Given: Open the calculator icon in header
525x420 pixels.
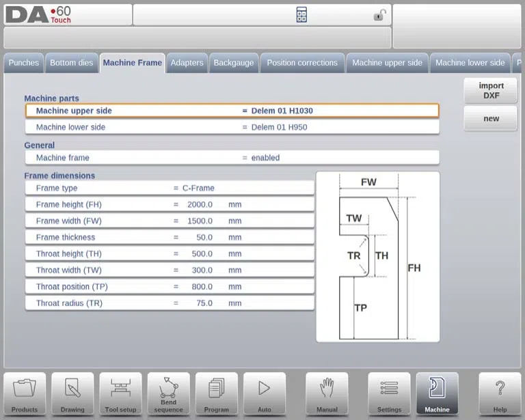Looking at the screenshot, I should [x=301, y=15].
